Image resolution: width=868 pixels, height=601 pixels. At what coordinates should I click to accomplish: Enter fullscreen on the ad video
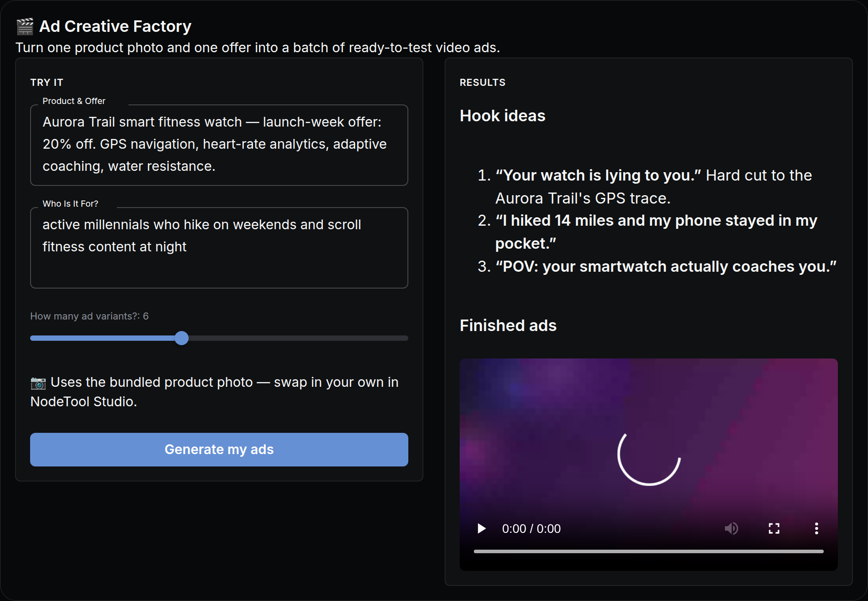click(x=774, y=528)
